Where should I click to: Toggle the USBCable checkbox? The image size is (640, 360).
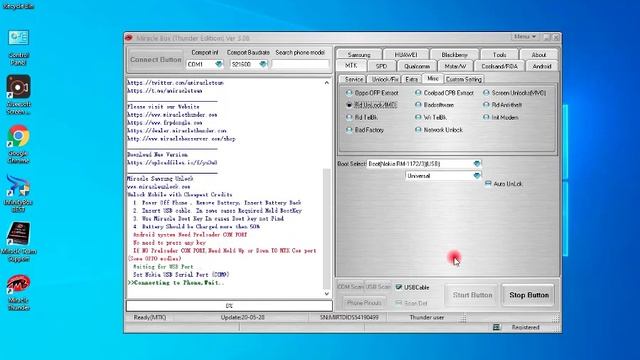point(412,287)
